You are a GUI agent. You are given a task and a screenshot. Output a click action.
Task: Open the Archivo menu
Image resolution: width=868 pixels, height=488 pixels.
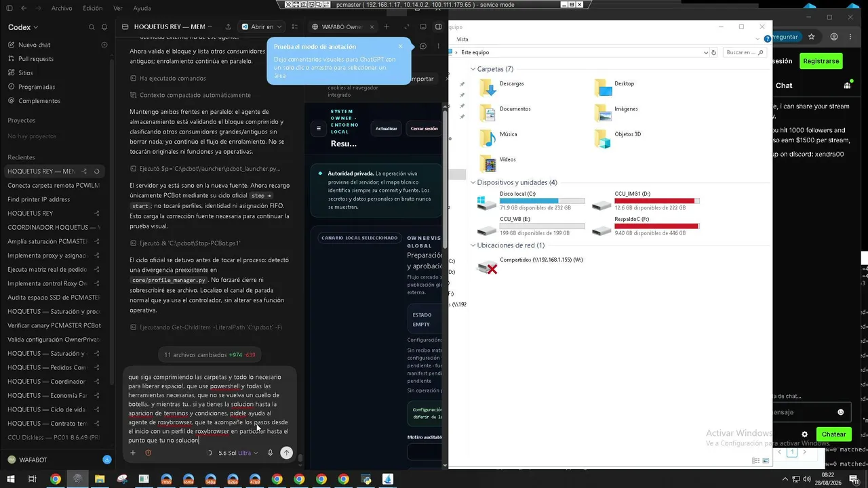click(x=62, y=8)
